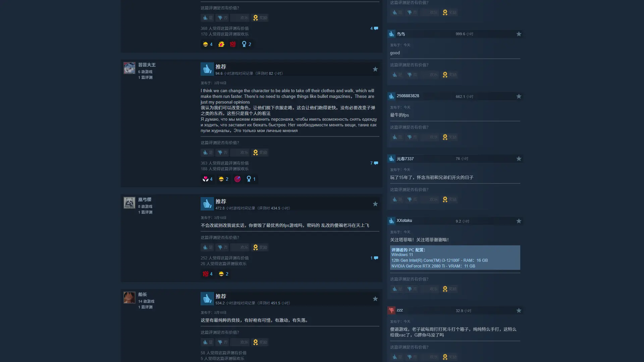Open 凰弓缨's avatar thumbnail
644x362 pixels.
point(129,203)
